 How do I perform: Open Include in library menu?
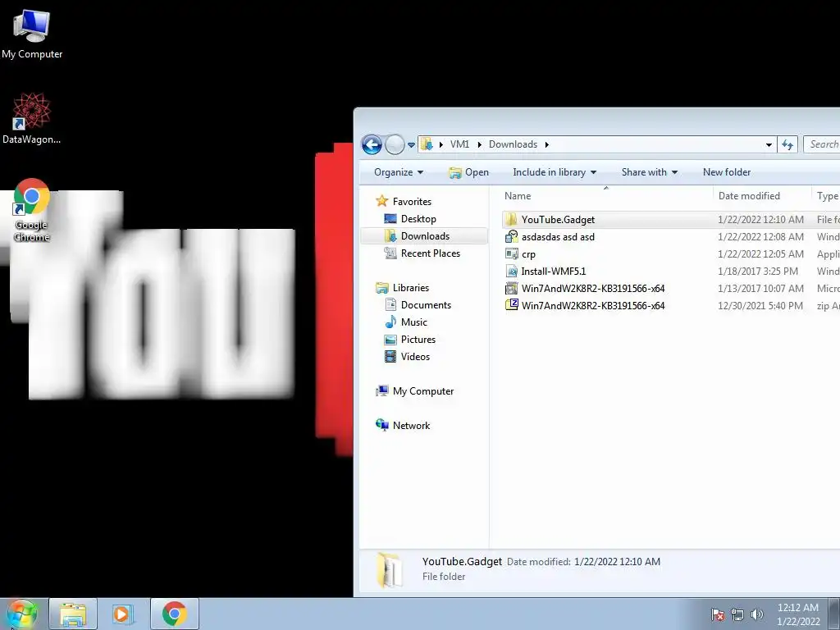555,172
